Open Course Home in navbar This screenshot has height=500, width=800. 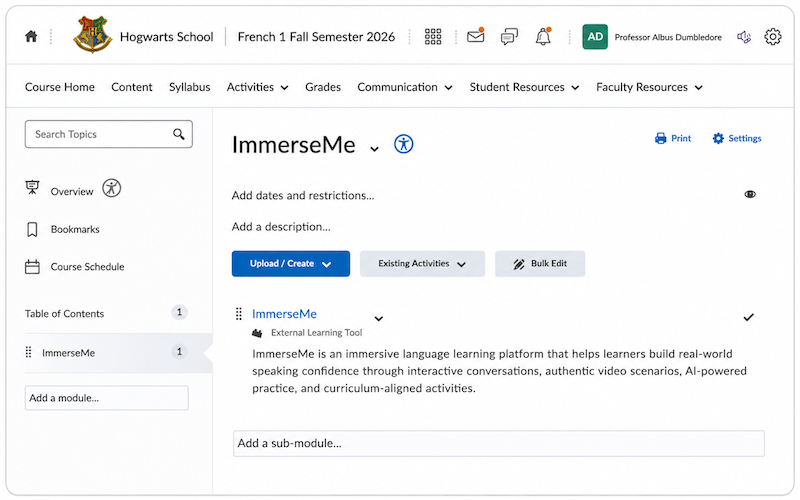60,87
